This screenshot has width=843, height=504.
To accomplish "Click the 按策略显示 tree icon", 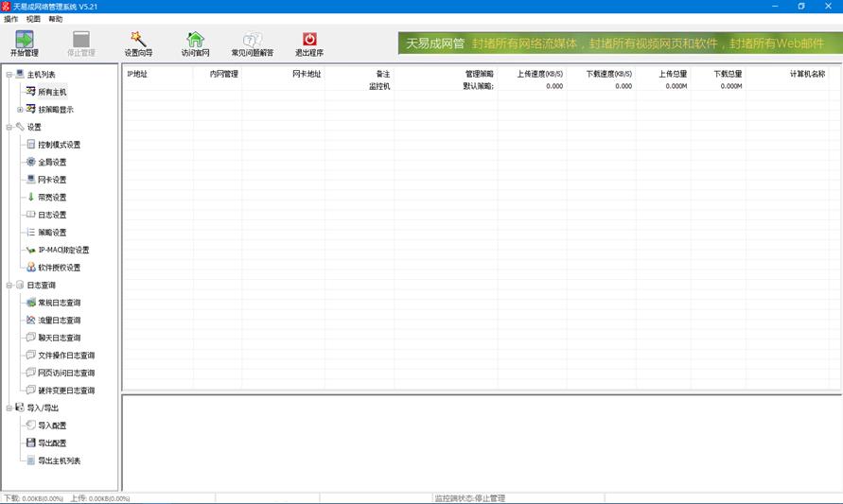I will coord(30,109).
